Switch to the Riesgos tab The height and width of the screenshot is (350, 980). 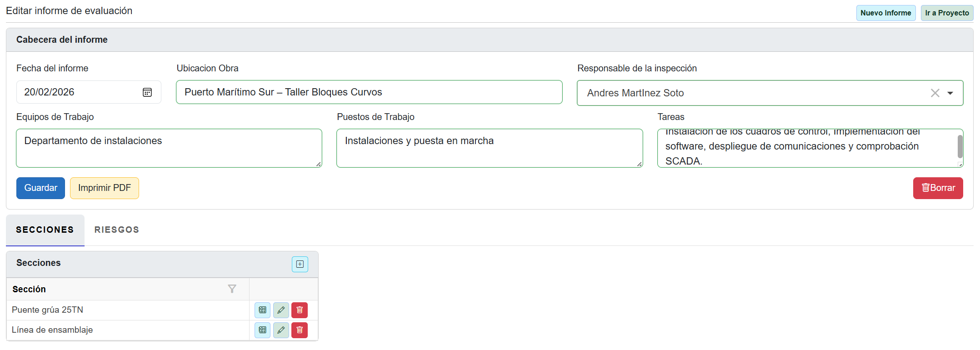pyautogui.click(x=117, y=230)
